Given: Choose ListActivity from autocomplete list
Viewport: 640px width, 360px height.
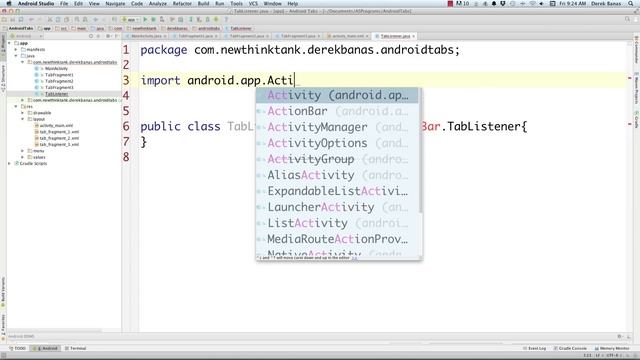Looking at the screenshot, I should [337, 223].
